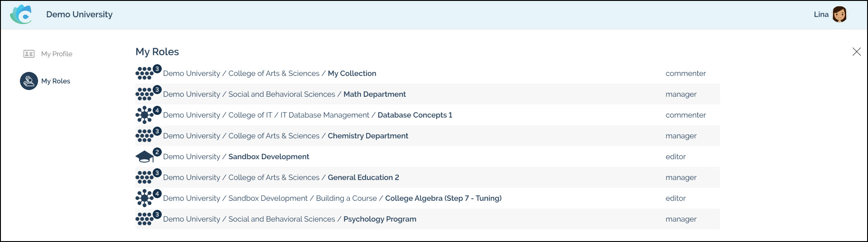Viewport: 868px width, 242px height.
Task: Click the My Collection link
Action: pos(352,73)
